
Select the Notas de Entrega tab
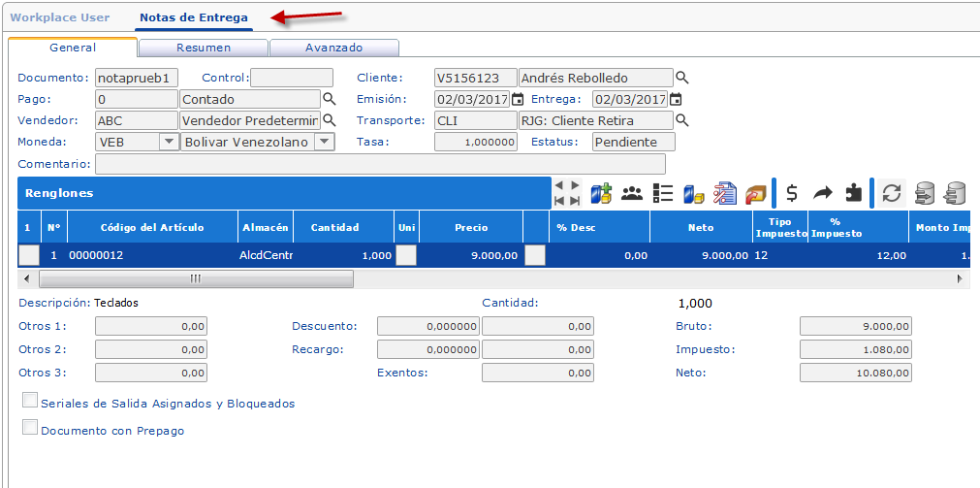pos(194,17)
